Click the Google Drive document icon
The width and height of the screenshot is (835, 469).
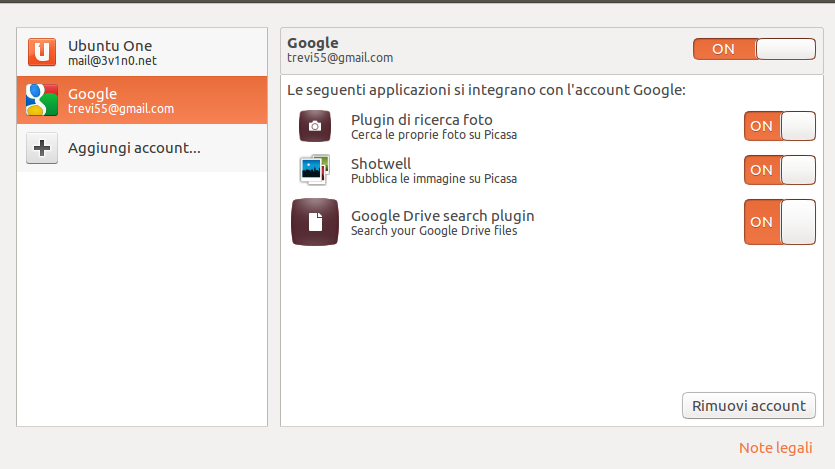click(x=315, y=222)
